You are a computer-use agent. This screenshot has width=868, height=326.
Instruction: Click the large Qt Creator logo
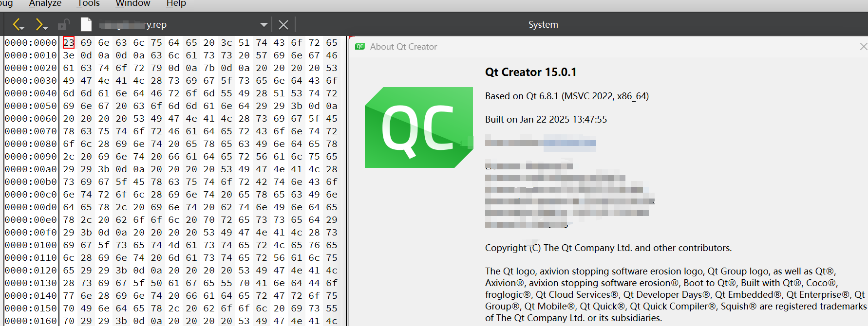pyautogui.click(x=419, y=127)
